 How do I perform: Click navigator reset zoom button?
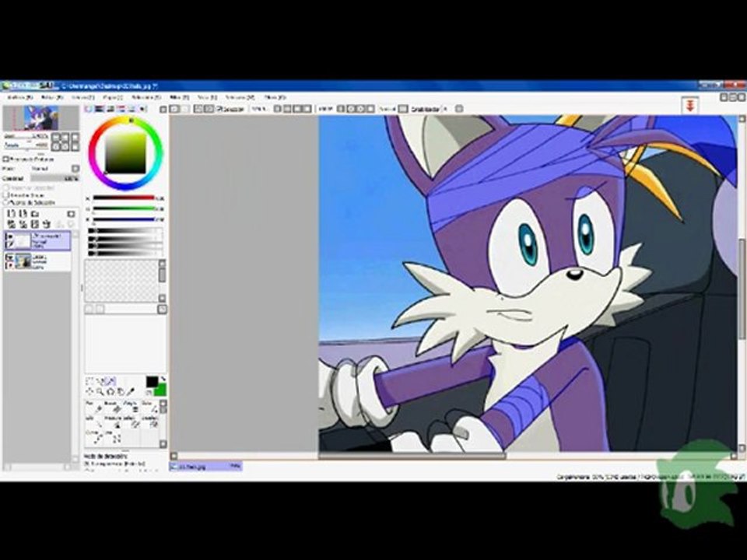pos(75,138)
